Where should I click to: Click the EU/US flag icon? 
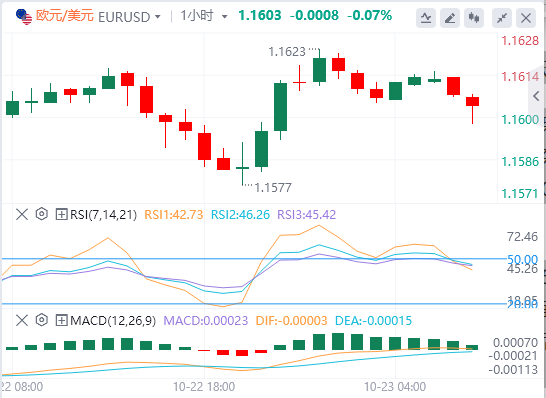coord(24,17)
